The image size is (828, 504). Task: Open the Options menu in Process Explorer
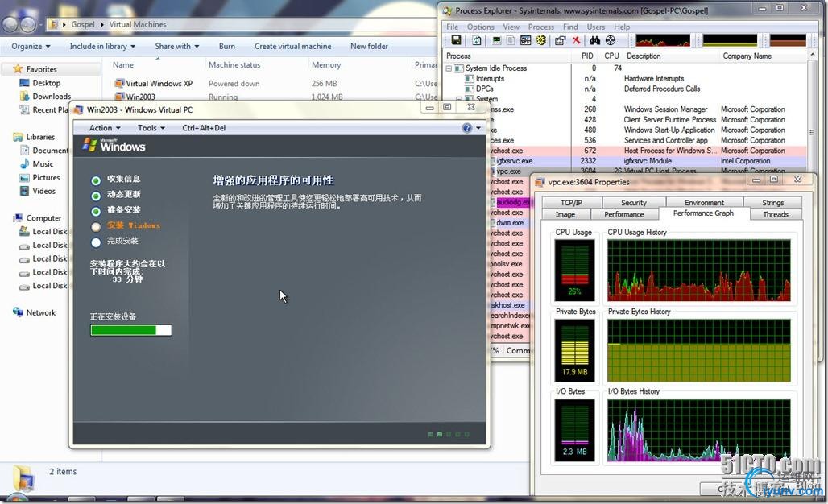tap(480, 27)
